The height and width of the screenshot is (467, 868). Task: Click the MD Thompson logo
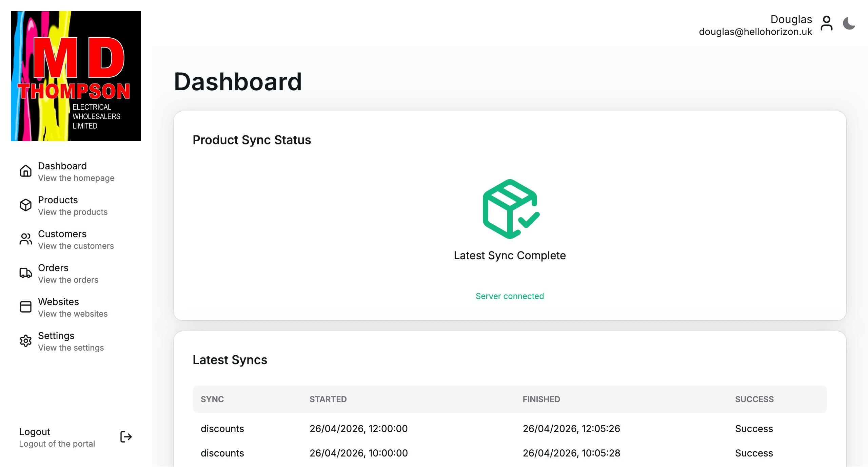(x=76, y=75)
